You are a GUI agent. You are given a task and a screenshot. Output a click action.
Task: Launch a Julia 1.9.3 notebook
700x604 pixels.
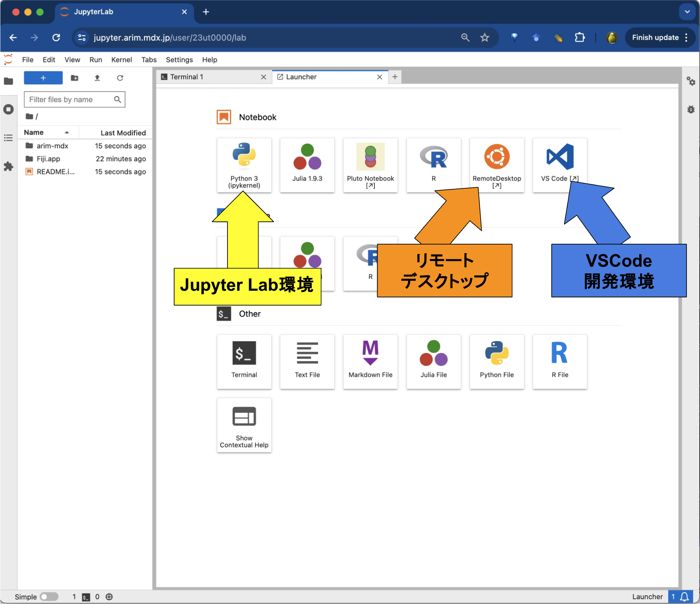tap(307, 165)
